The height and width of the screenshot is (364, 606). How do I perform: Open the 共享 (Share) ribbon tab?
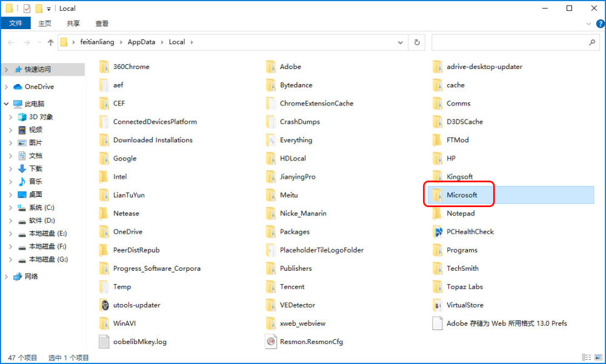click(73, 23)
